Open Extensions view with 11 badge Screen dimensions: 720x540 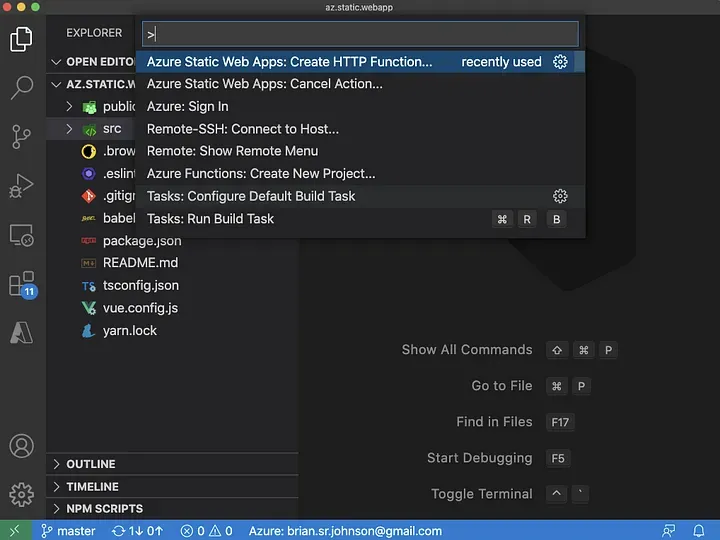[x=22, y=285]
